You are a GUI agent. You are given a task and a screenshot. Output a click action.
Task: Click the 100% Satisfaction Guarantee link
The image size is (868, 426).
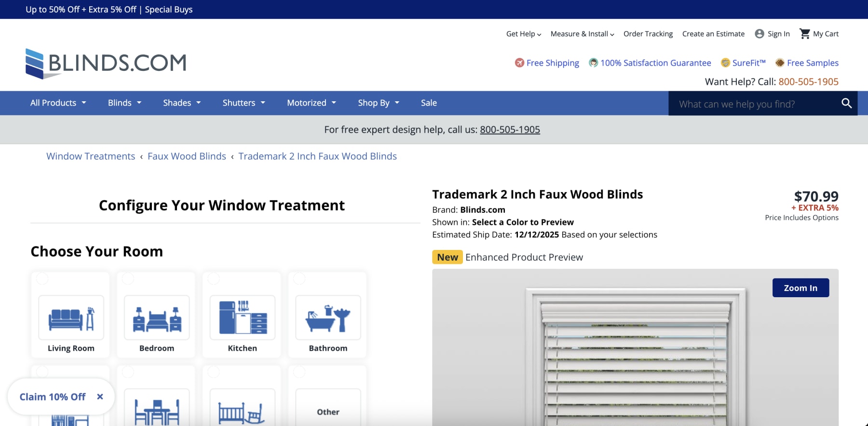pyautogui.click(x=655, y=63)
